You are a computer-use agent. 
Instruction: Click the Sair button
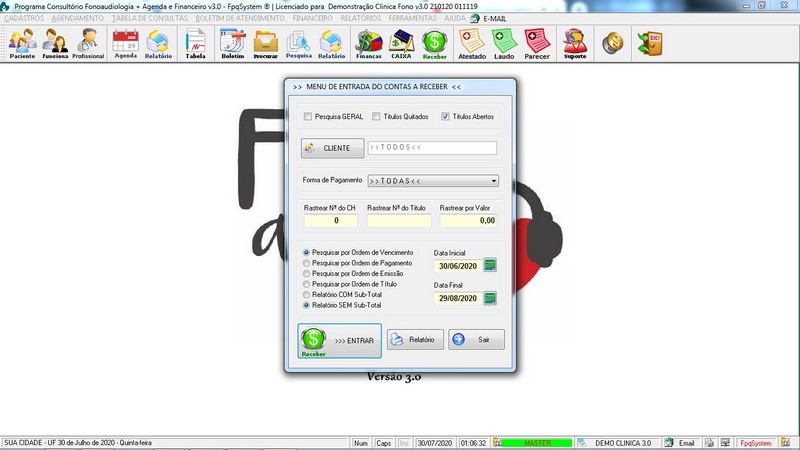[476, 340]
